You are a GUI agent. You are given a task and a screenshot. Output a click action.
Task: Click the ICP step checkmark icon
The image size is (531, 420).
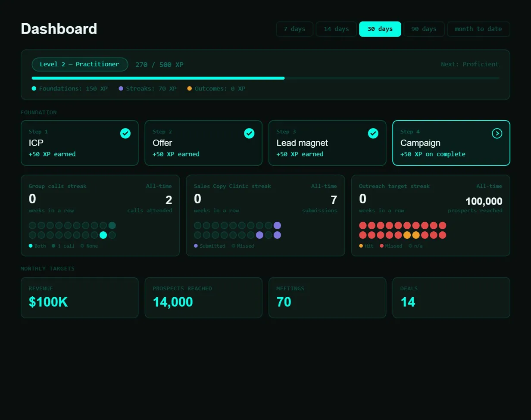[x=125, y=134]
